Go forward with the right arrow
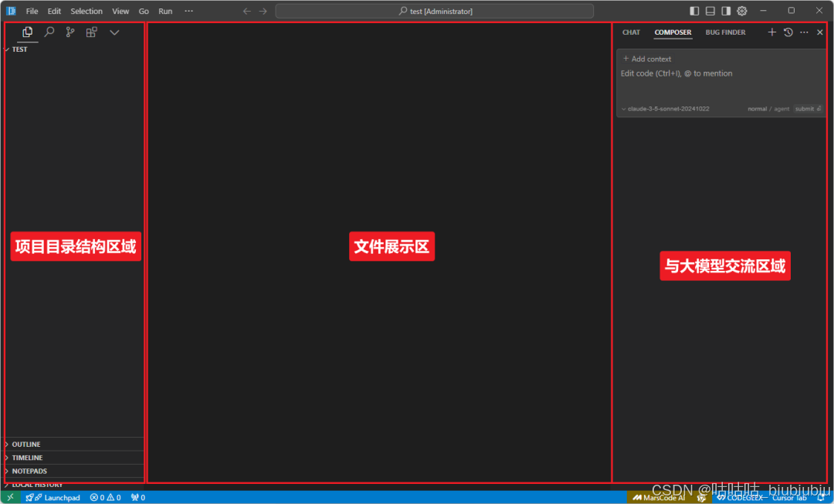This screenshot has height=504, width=834. pos(263,11)
